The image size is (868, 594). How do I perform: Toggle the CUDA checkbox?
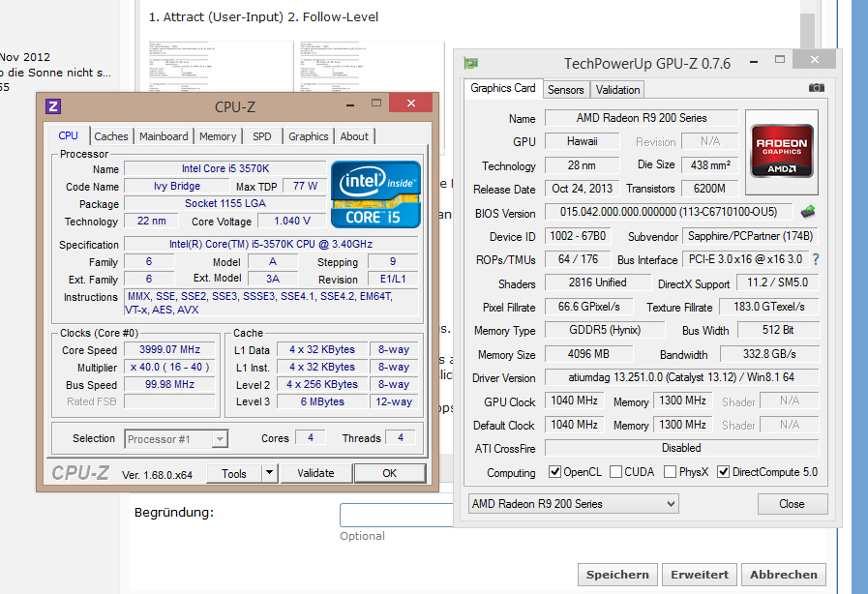(x=615, y=472)
